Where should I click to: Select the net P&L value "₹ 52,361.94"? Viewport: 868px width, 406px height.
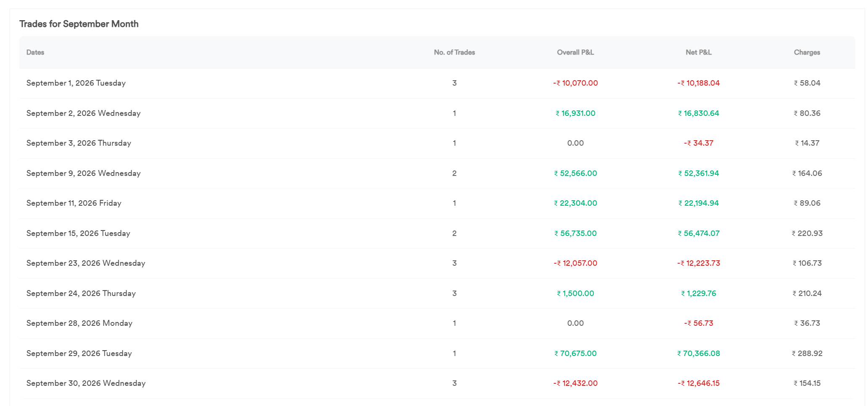click(x=698, y=173)
